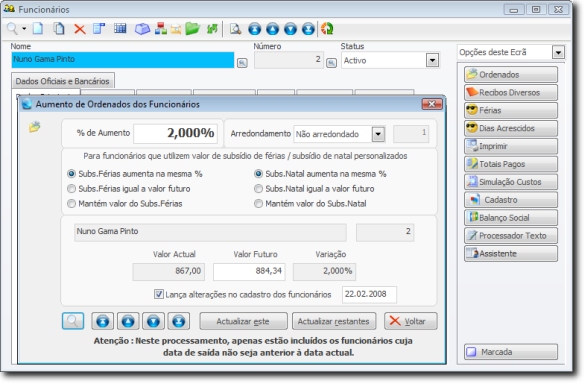This screenshot has width=584, height=385.
Task: Open Balanço Social option
Action: pyautogui.click(x=511, y=217)
